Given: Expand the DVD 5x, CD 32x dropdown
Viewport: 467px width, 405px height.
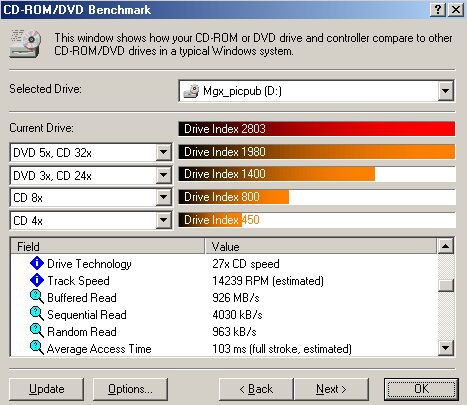Looking at the screenshot, I should (x=163, y=153).
